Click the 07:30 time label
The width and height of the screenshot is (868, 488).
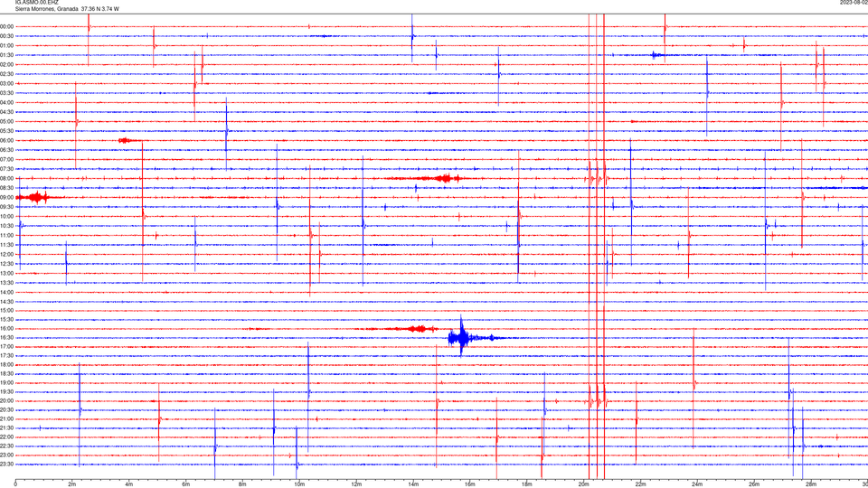[x=6, y=169]
